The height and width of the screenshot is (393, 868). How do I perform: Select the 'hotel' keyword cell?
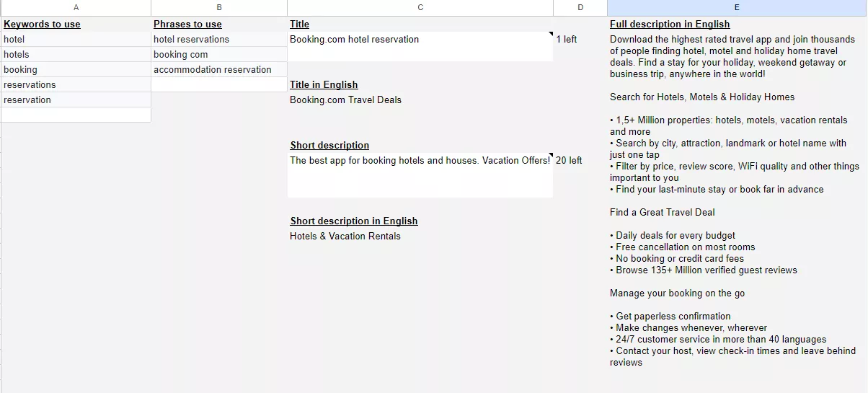point(76,40)
